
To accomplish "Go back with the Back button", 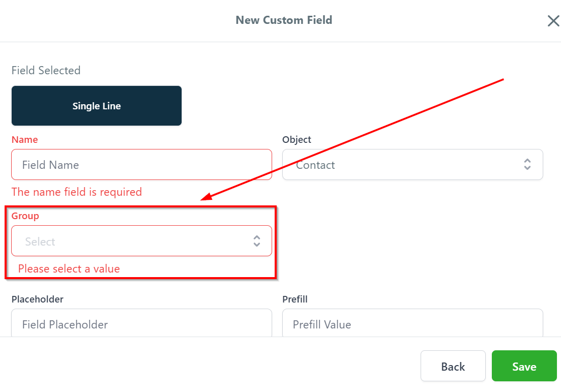I will tap(453, 366).
